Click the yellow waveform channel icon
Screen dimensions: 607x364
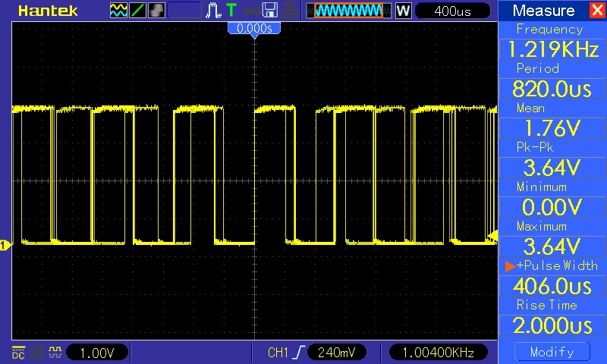tap(119, 11)
